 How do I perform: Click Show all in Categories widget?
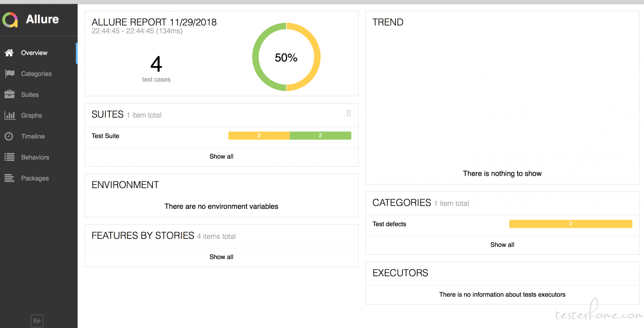[x=502, y=245]
